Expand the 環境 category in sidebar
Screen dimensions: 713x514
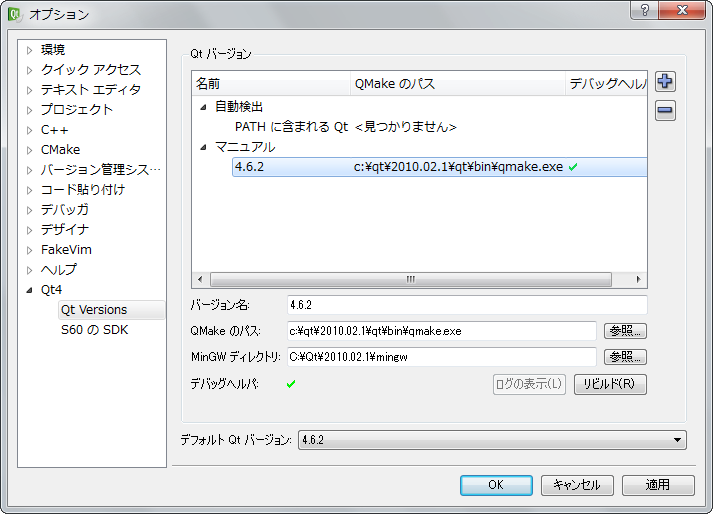[30, 50]
